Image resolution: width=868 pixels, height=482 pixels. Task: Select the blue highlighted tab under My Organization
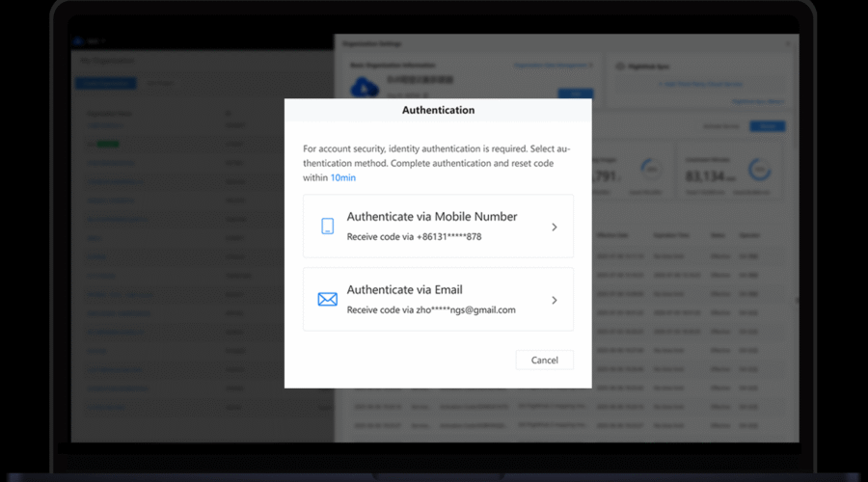[104, 84]
